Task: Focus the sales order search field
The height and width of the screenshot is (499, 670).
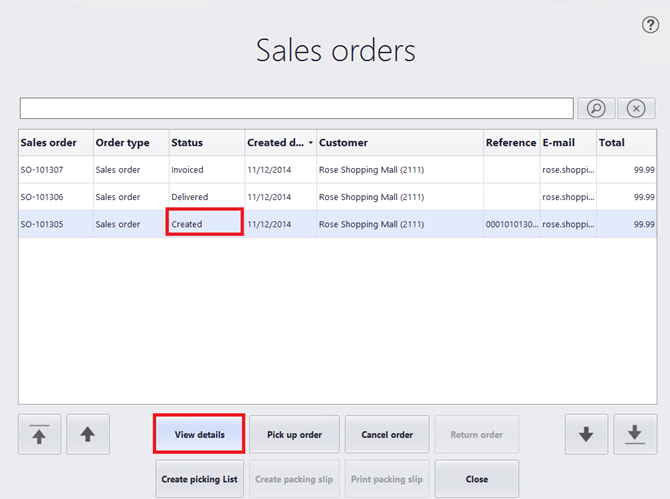Action: tap(296, 108)
